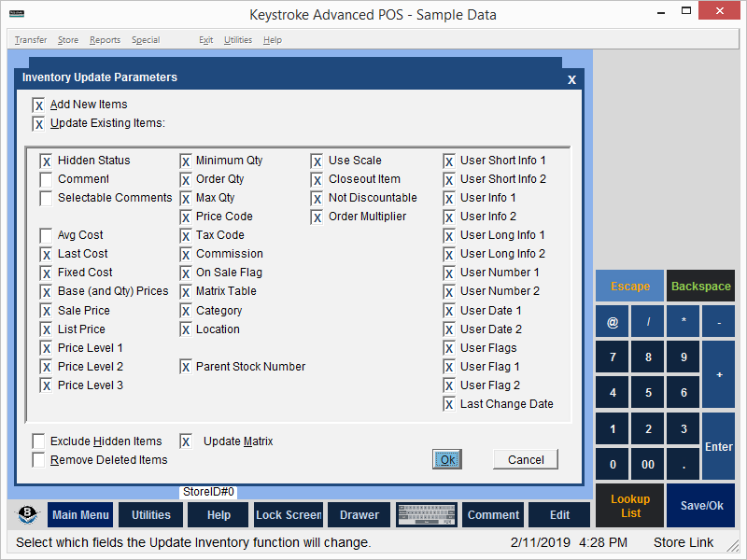
Task: Click the Cancel button
Action: (526, 459)
